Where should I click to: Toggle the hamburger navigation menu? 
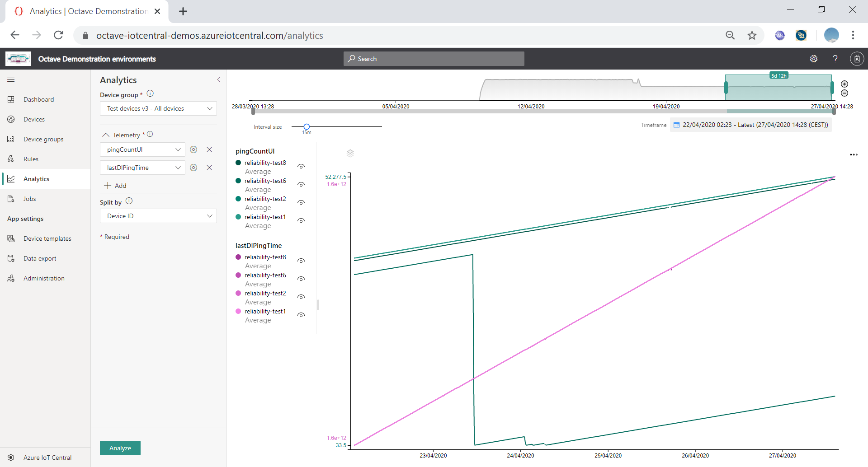(x=11, y=80)
